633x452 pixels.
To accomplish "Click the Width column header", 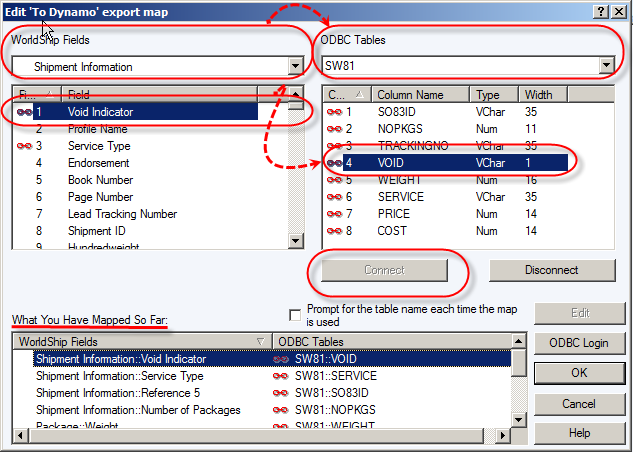I will coord(543,94).
